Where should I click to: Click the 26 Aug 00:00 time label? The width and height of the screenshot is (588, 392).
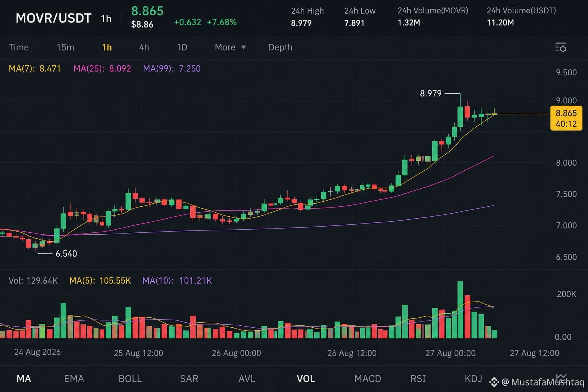tap(236, 353)
